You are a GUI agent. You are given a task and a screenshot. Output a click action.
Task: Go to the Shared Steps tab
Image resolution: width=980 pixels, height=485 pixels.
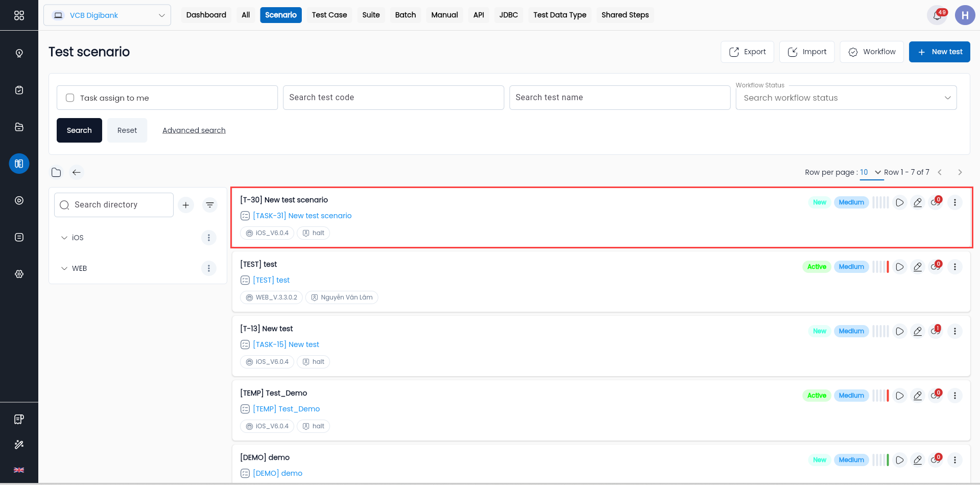coord(625,15)
